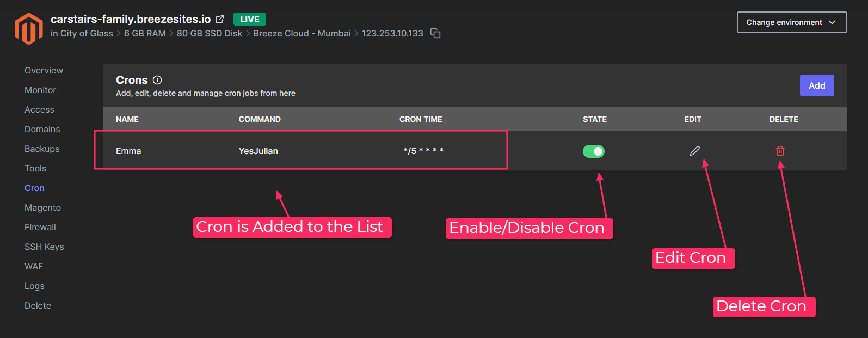The height and width of the screenshot is (338, 868).
Task: Select WAF in the sidebar
Action: 34,266
